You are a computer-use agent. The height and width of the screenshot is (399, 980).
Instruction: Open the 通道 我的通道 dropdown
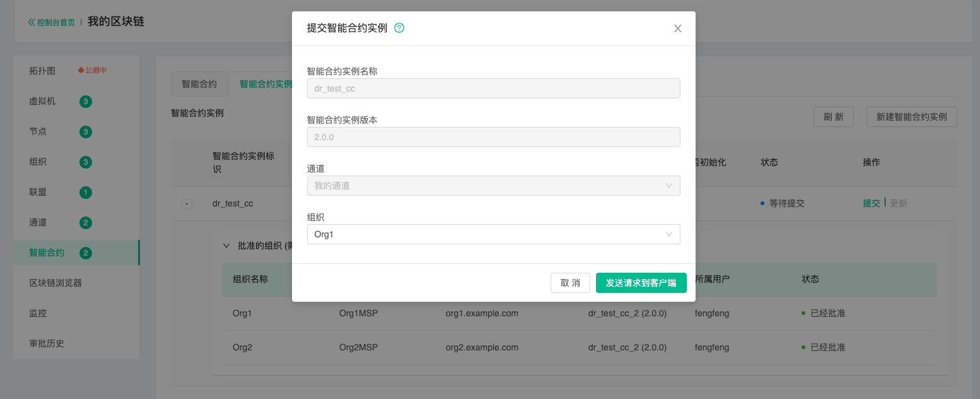coord(493,186)
